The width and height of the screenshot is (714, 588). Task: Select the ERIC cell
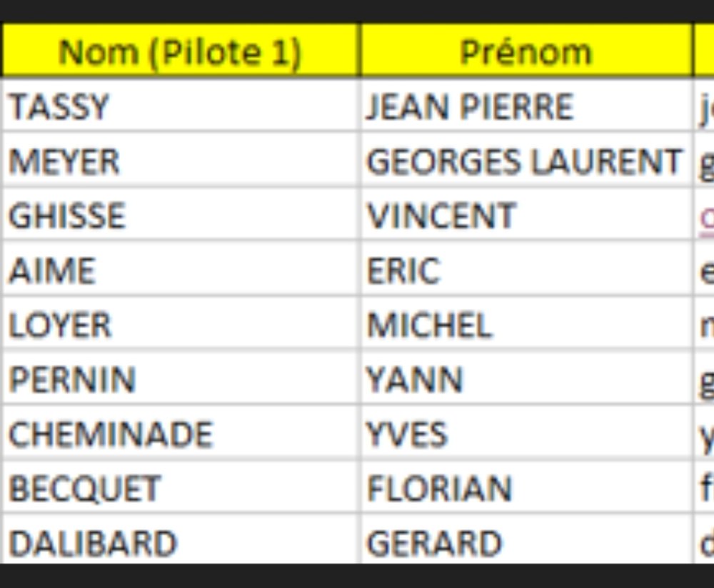click(526, 271)
